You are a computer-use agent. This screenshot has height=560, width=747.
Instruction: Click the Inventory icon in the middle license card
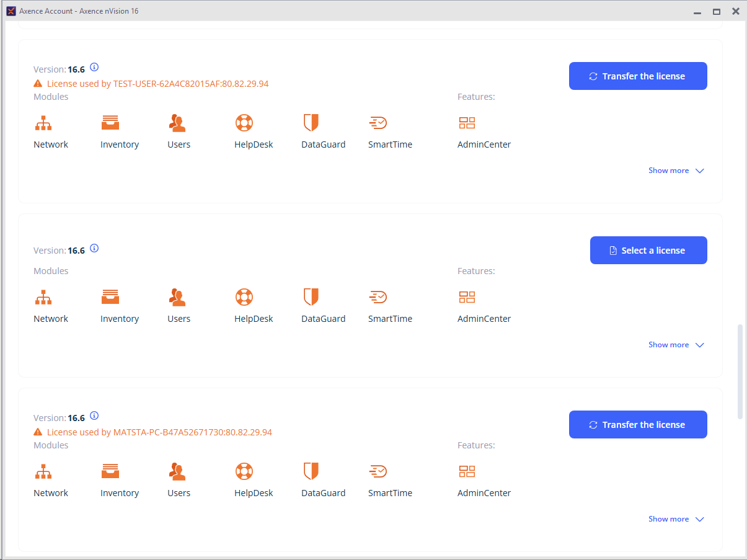pos(110,297)
